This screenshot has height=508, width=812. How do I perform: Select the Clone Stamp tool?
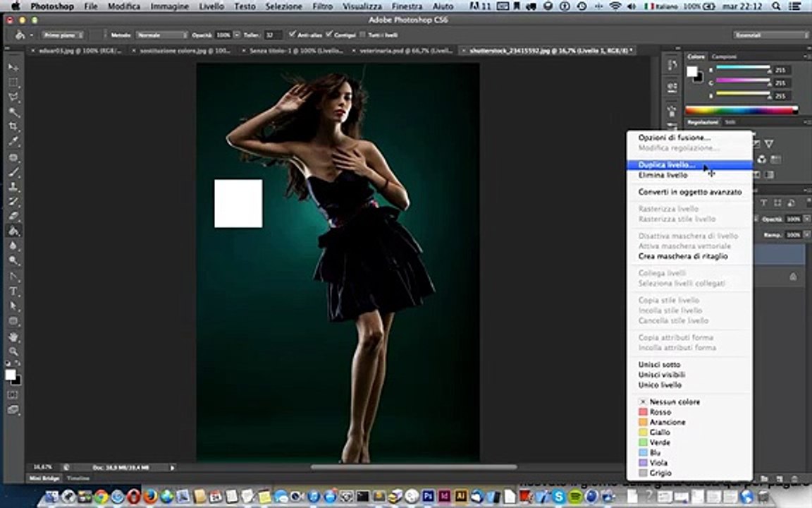13,186
